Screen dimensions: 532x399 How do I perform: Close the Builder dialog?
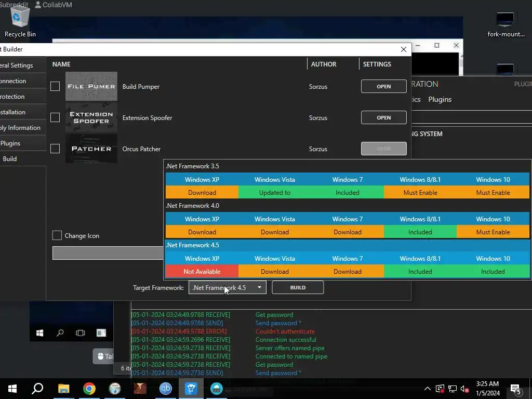(403, 49)
